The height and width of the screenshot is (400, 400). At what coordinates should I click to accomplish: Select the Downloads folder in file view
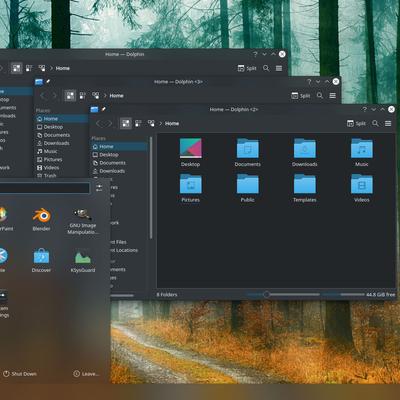[304, 152]
